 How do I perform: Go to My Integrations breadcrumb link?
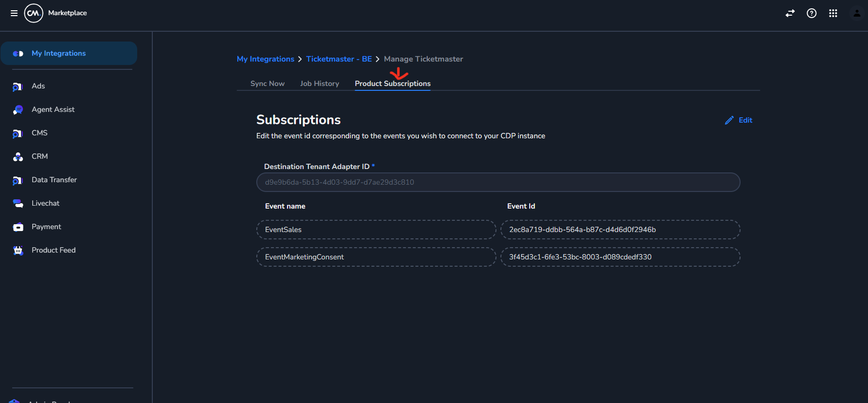point(266,59)
